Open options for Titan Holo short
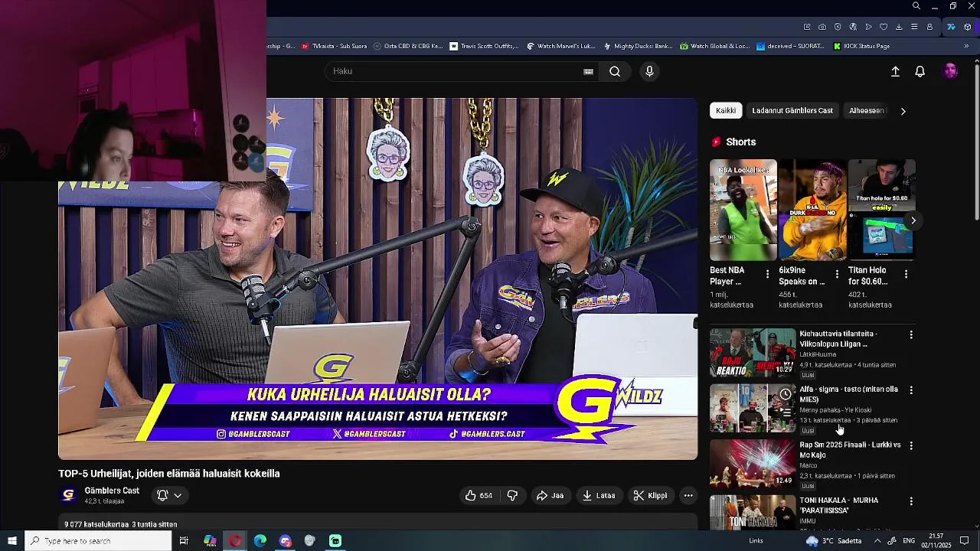The width and height of the screenshot is (980, 551). tap(906, 274)
